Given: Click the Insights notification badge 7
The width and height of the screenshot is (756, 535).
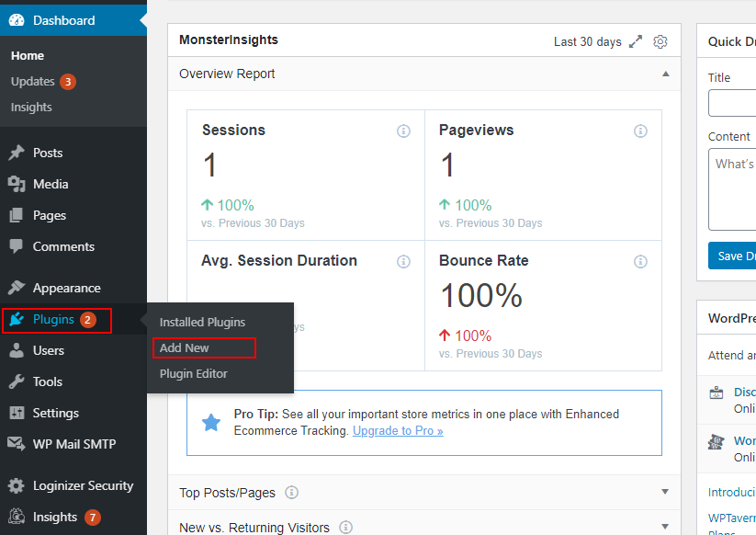Looking at the screenshot, I should tap(93, 518).
